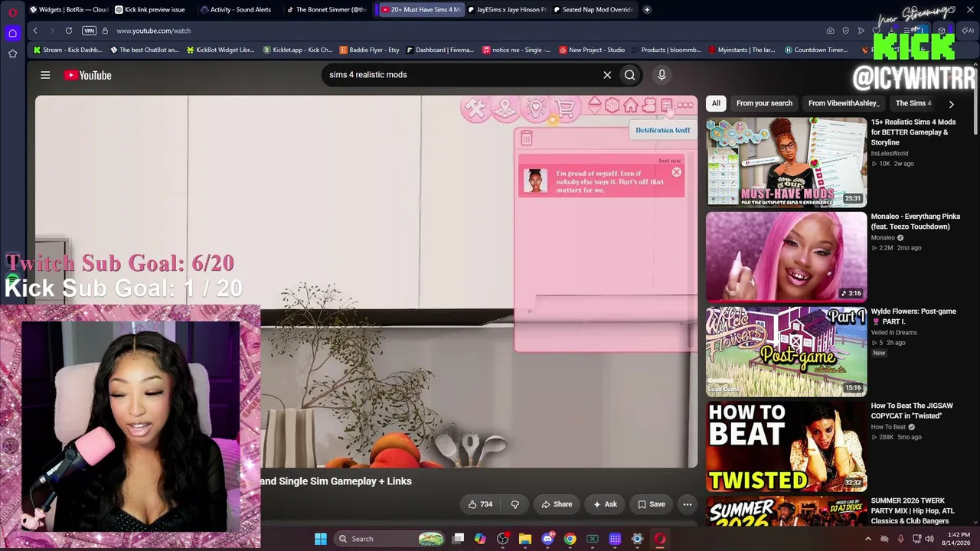This screenshot has width=980, height=551.
Task: Open '15+ Realistic Sims 4 Mods' video thumbnail
Action: (786, 161)
